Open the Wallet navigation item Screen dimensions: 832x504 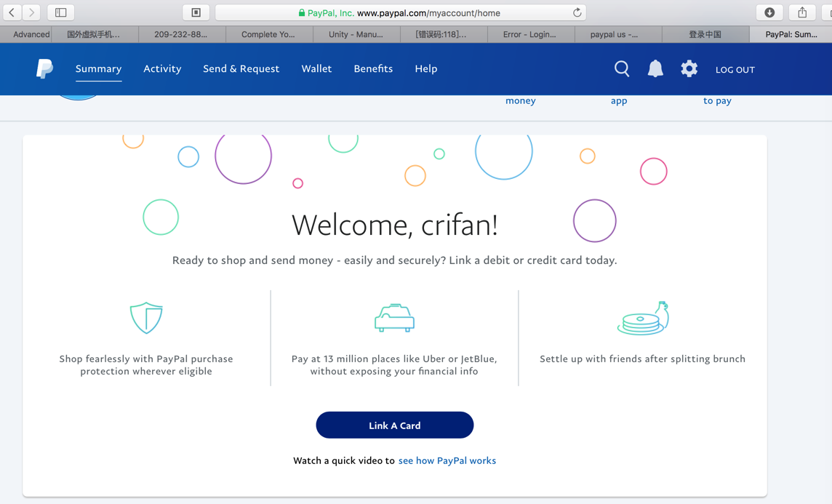tap(316, 68)
